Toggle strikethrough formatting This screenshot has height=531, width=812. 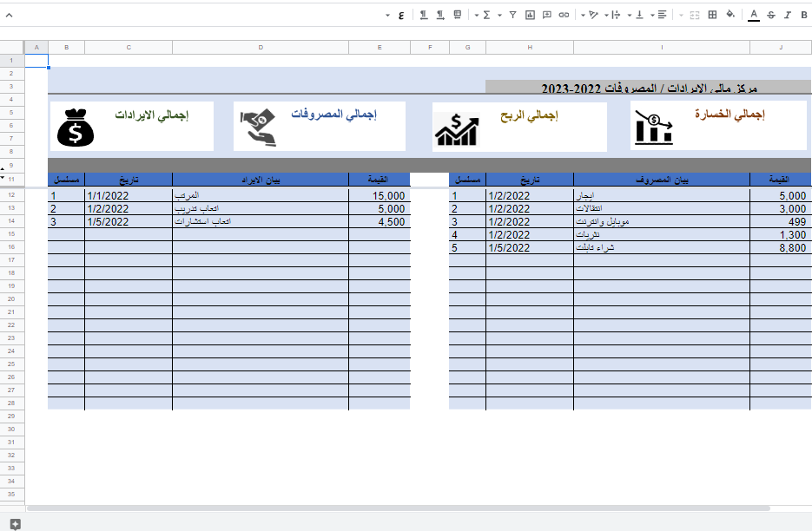point(770,15)
